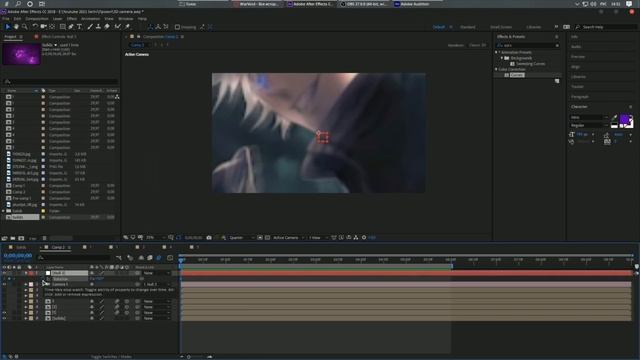Open the Animation menu

pyautogui.click(x=91, y=19)
